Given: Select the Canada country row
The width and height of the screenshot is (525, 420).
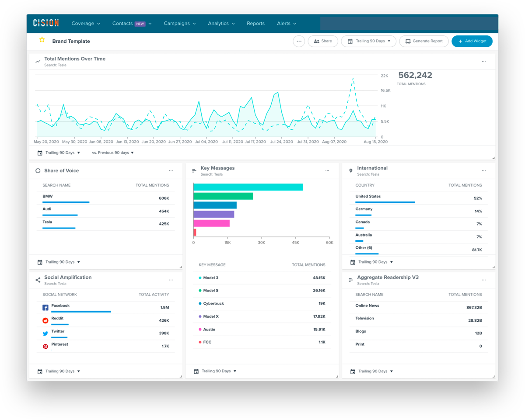Looking at the screenshot, I should (419, 224).
